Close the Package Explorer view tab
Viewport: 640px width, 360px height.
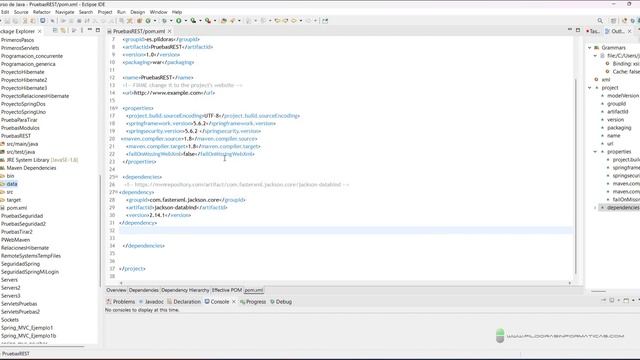tap(40, 31)
